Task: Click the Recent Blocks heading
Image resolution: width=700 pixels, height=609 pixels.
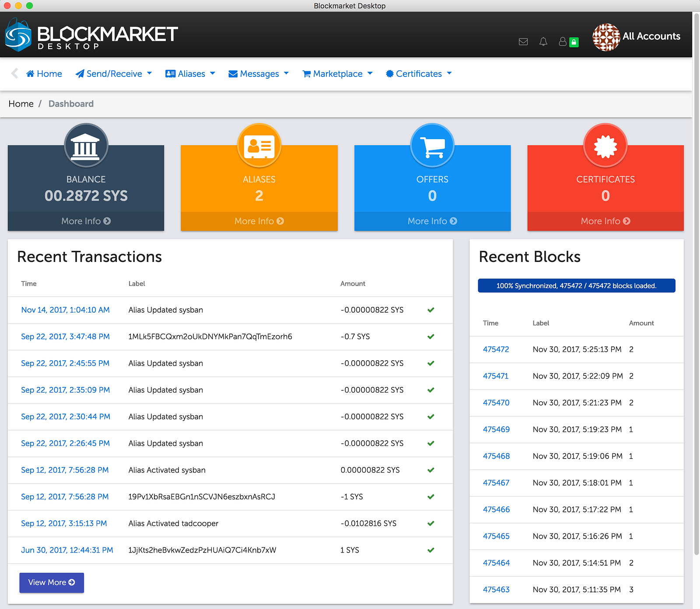Action: pyautogui.click(x=530, y=257)
